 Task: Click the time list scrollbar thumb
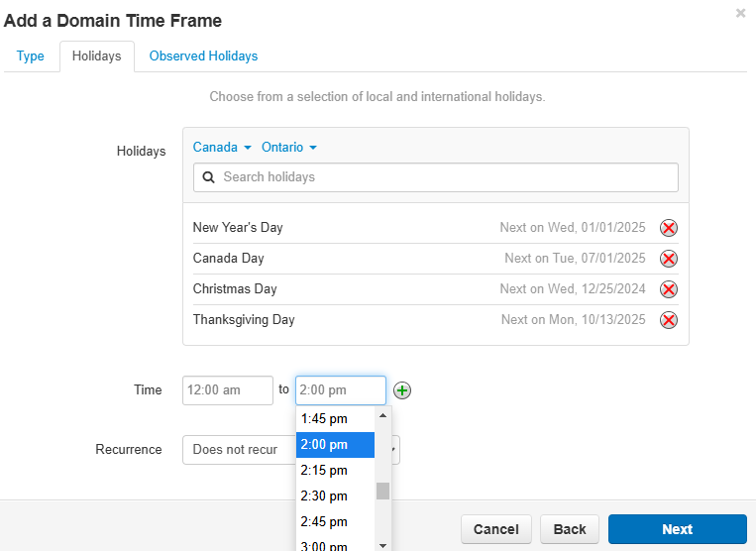(382, 492)
